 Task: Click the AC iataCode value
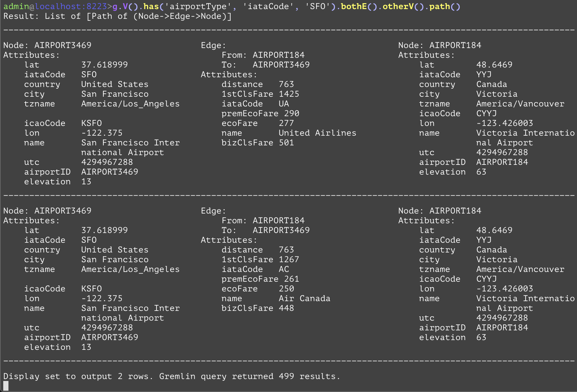(284, 269)
